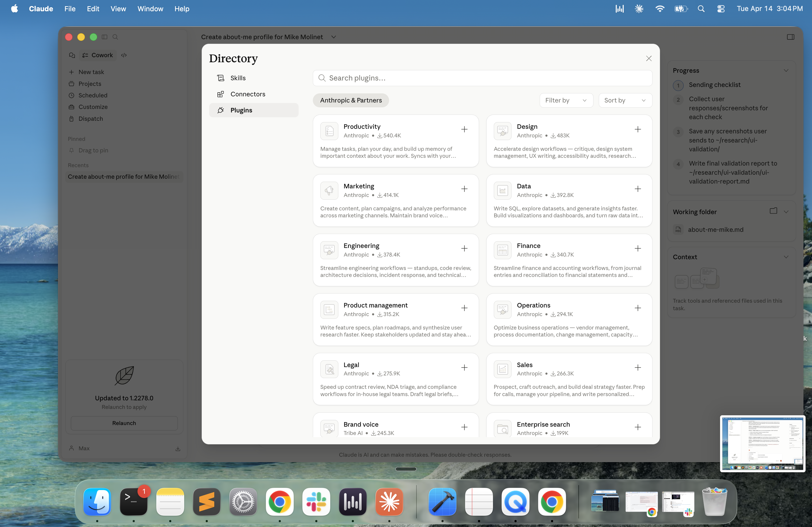Click the download icon next to Max

click(178, 449)
